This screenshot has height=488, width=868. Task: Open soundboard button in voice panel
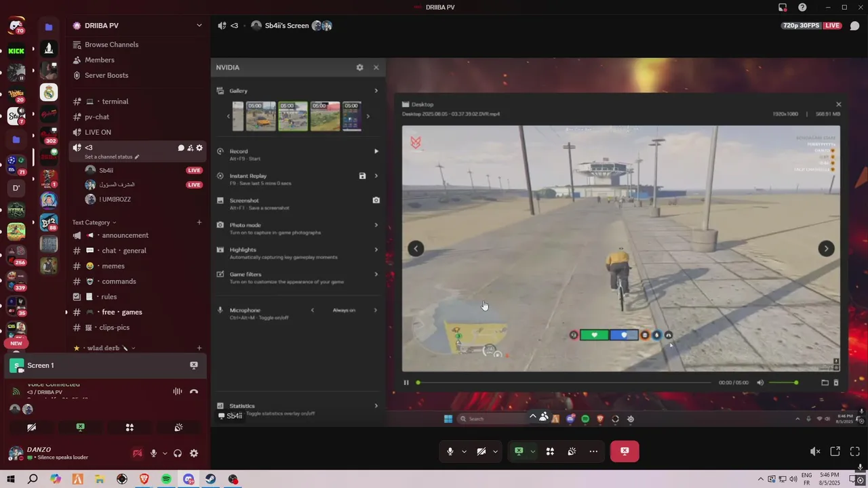tap(178, 428)
